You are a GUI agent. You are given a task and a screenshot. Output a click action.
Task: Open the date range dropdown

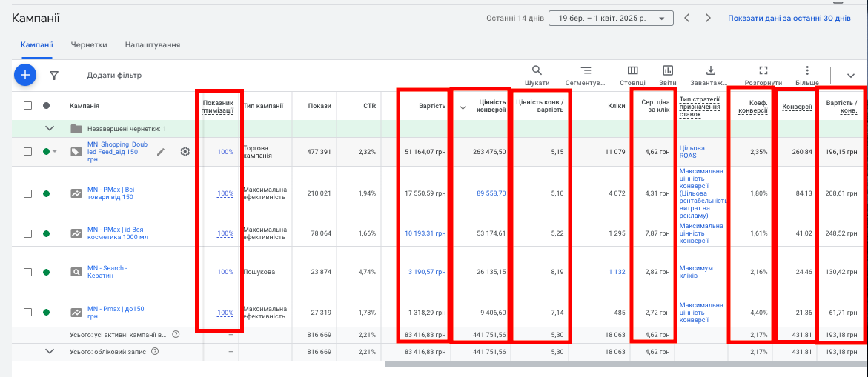coord(611,19)
